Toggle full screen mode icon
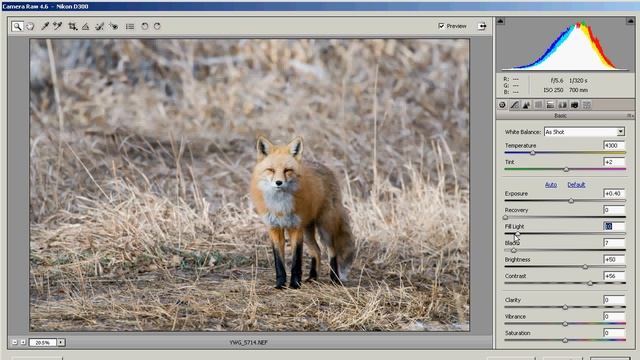 482,26
